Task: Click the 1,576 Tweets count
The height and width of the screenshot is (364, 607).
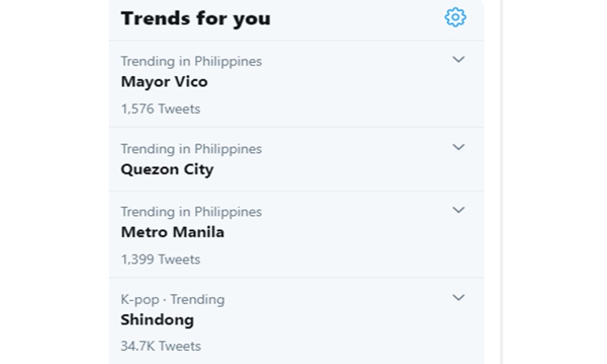Action: point(161,109)
